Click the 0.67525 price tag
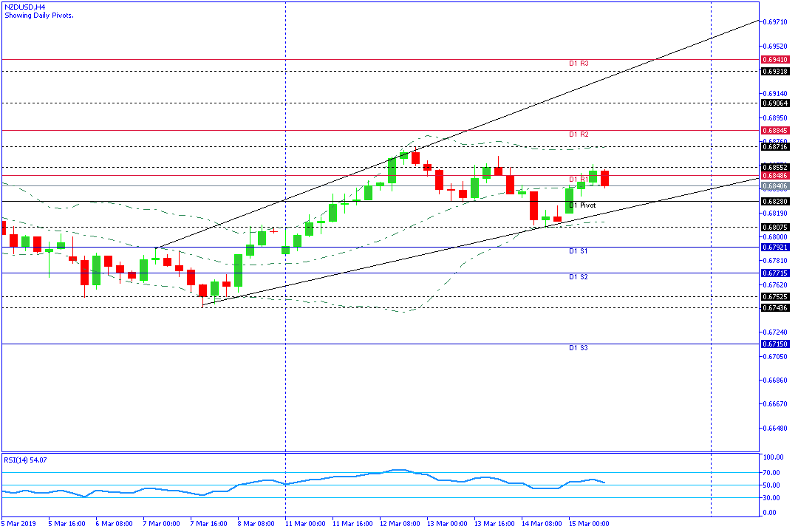This screenshot has height=532, width=798. (775, 297)
